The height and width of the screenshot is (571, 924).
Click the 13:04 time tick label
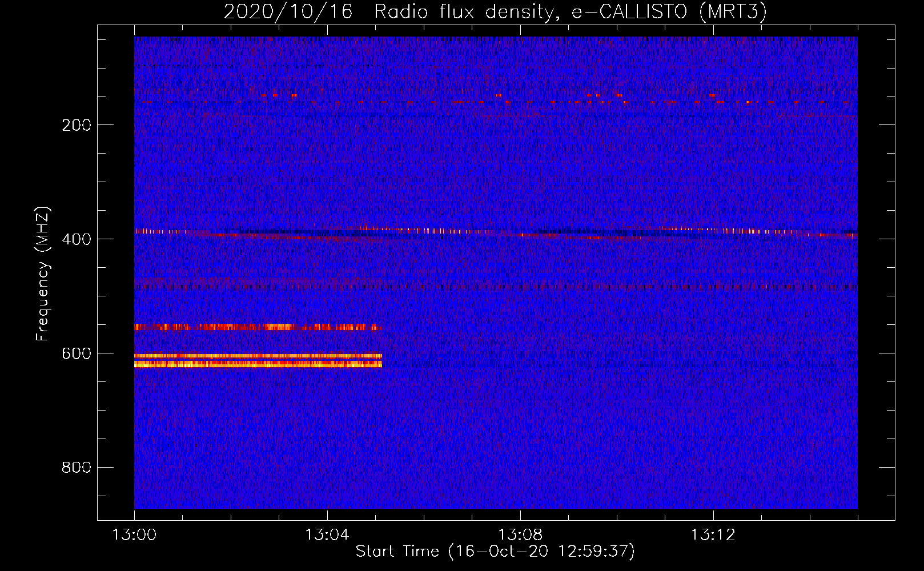(x=327, y=534)
